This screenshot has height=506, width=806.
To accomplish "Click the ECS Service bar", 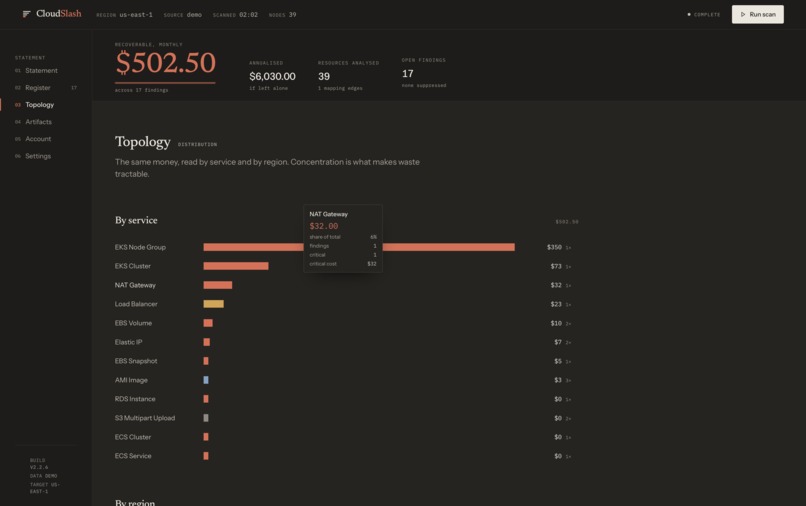I will [206, 456].
